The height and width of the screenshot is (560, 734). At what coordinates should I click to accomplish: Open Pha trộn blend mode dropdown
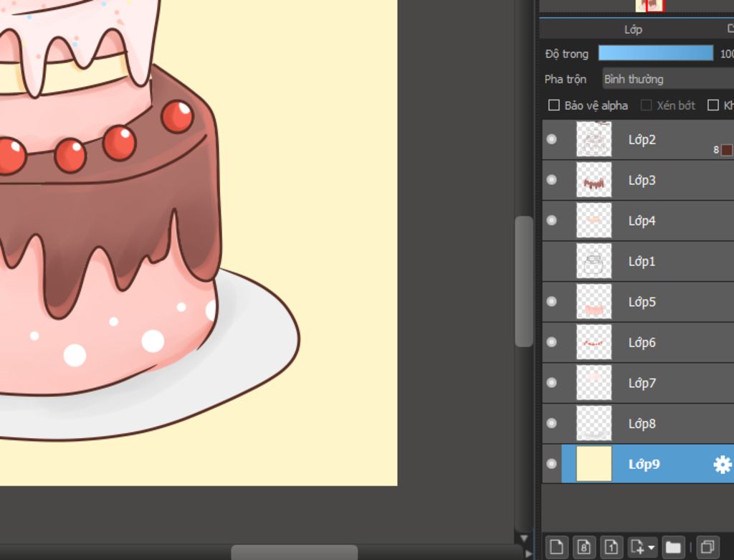668,79
